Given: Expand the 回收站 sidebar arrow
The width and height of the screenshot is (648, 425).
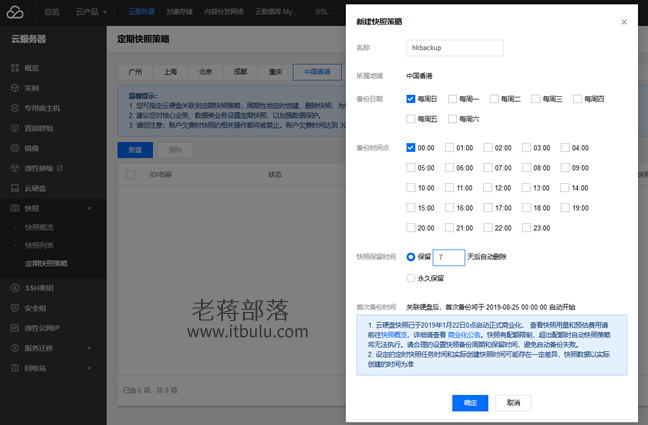Looking at the screenshot, I should [89, 368].
